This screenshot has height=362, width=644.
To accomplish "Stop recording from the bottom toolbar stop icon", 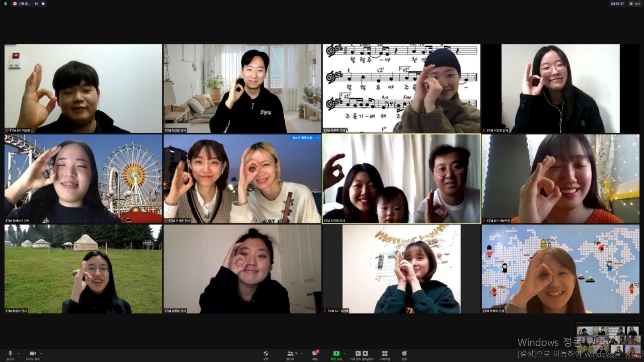I will pos(365,354).
